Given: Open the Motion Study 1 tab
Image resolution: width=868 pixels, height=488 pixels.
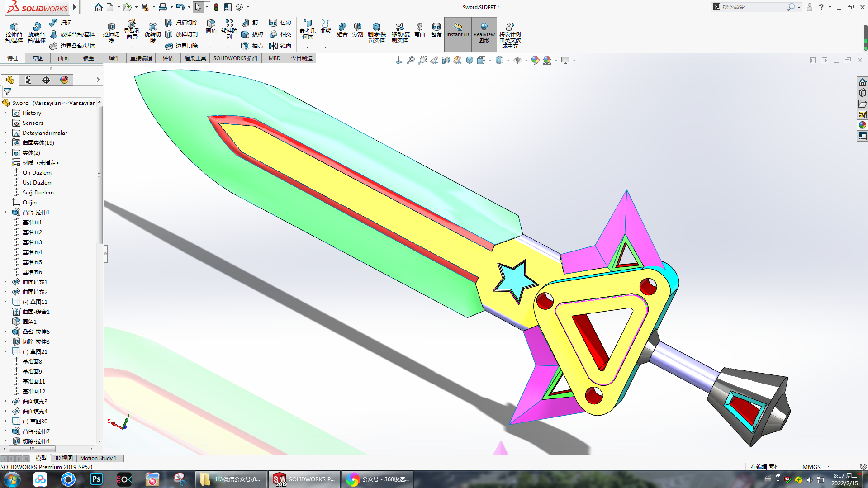Looking at the screenshot, I should pyautogui.click(x=98, y=458).
